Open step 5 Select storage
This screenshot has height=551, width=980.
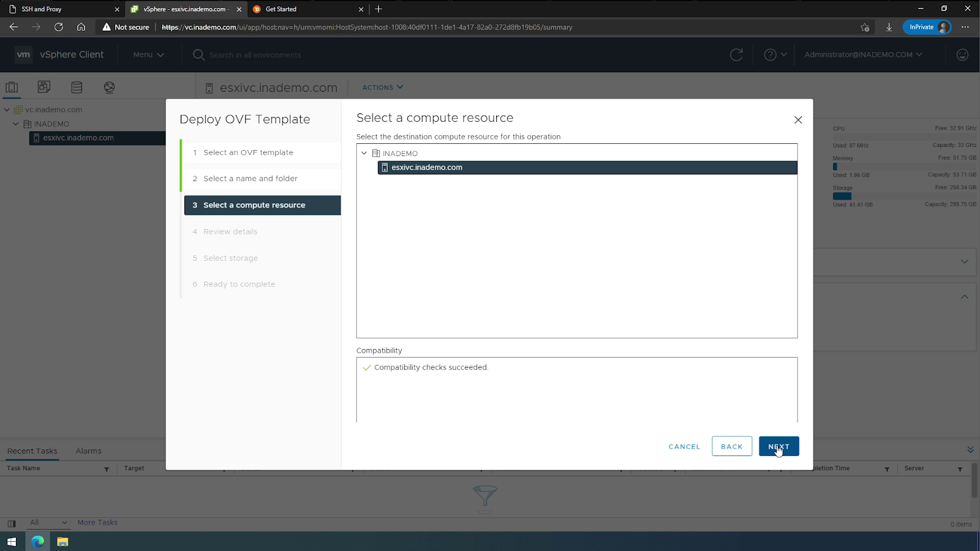point(262,258)
